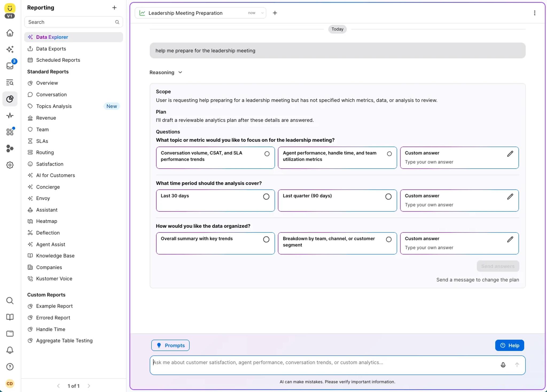Image resolution: width=547 pixels, height=392 pixels.
Task: Click the send arrow icon in message box
Action: click(517, 365)
